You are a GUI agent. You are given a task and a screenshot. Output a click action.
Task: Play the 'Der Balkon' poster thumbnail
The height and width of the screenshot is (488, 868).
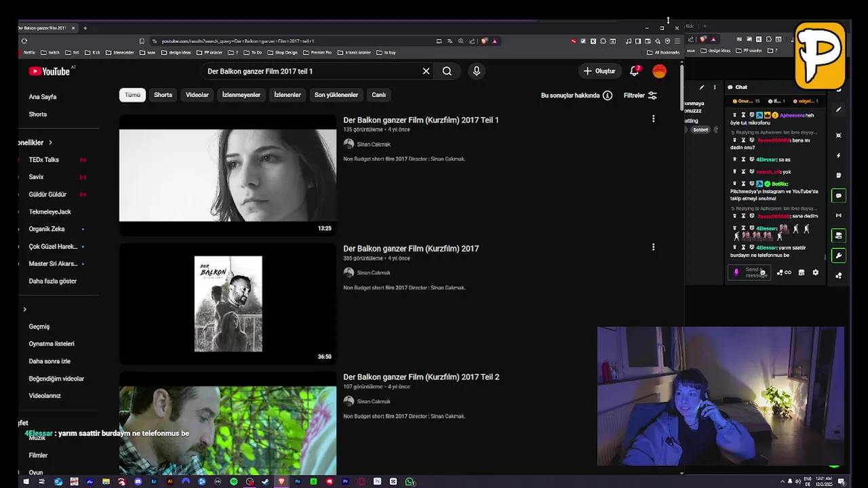(228, 304)
